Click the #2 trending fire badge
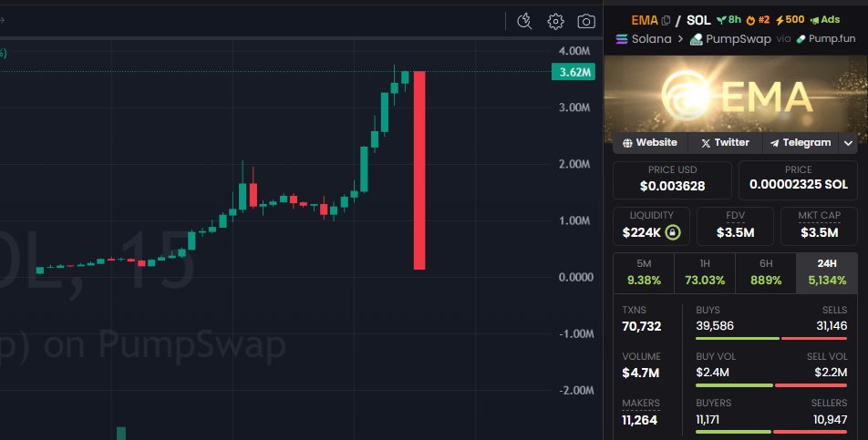Image resolution: width=868 pixels, height=440 pixels. [759, 20]
